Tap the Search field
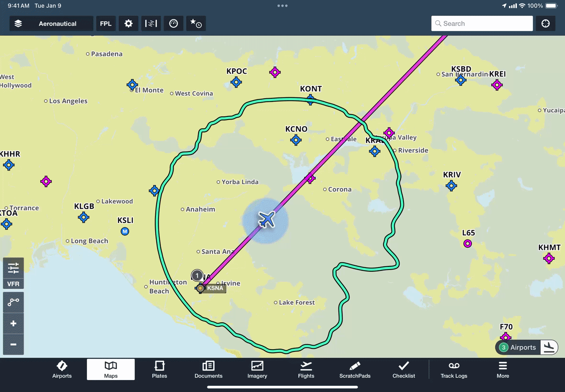 (482, 24)
